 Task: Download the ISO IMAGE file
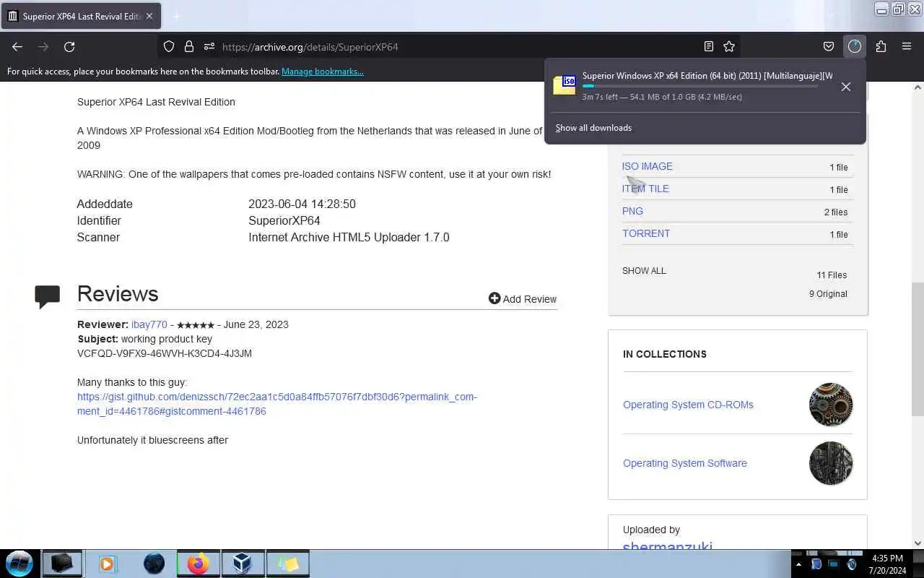648,166
